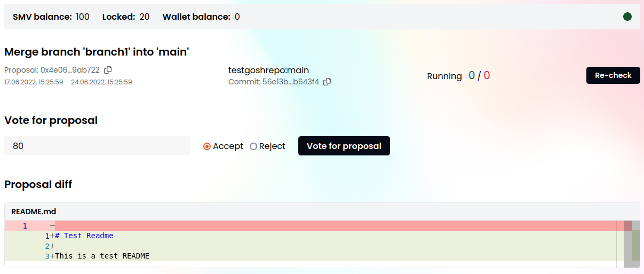This screenshot has width=644, height=274.
Task: Select the Reject radio option
Action: [253, 146]
